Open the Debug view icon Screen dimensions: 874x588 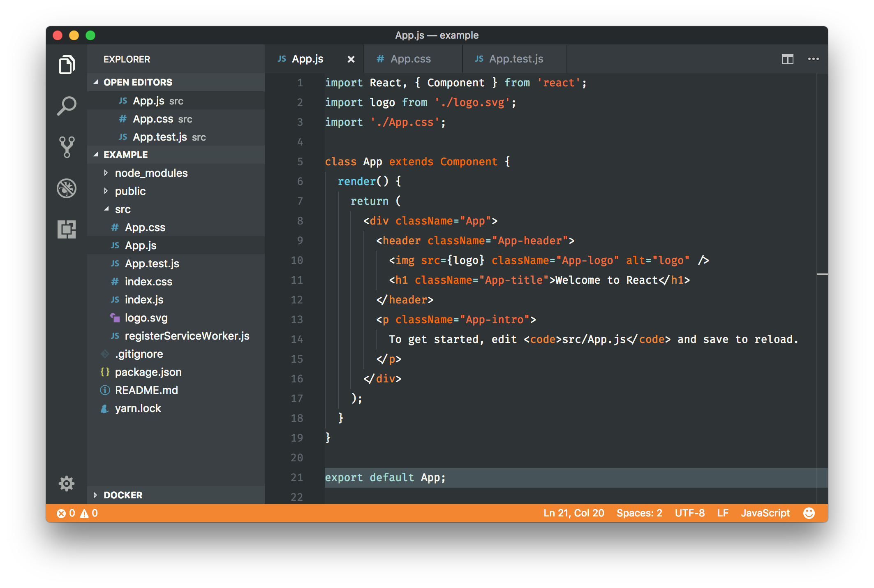point(67,188)
